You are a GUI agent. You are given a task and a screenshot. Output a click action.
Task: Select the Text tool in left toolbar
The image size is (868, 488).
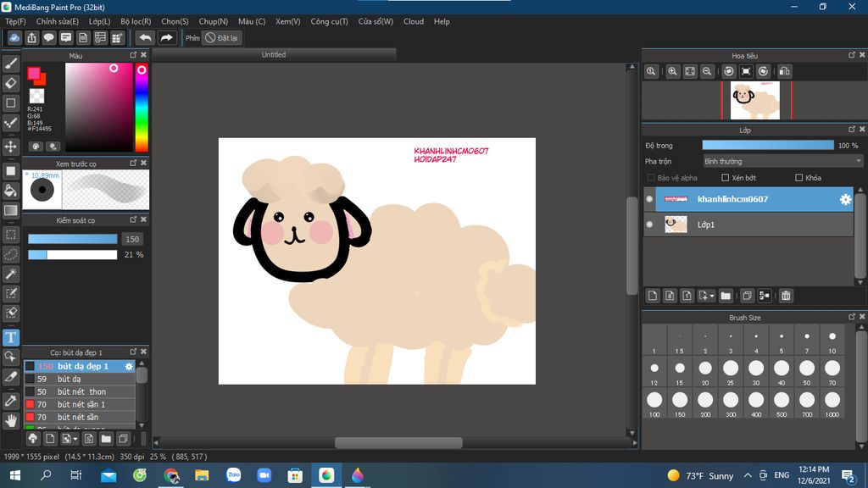pos(11,337)
